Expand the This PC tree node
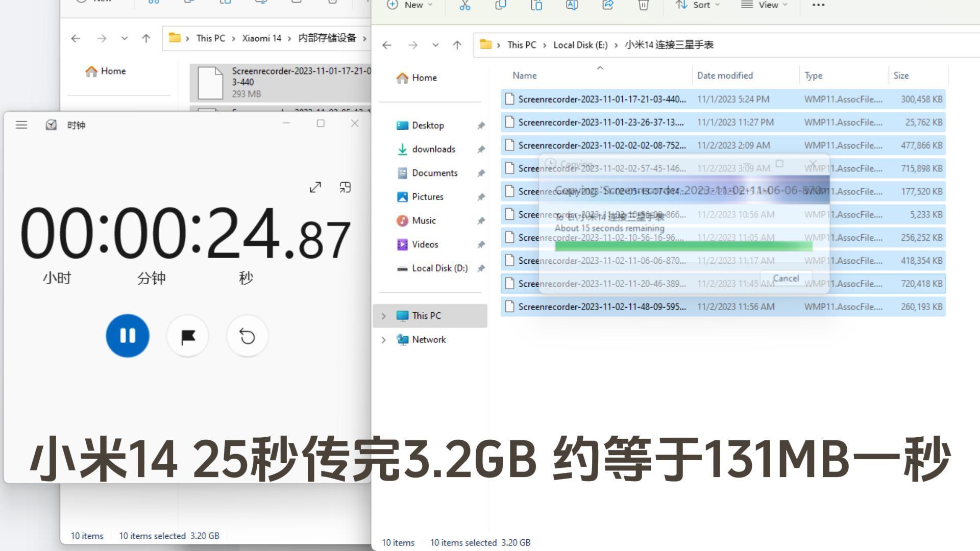Screen dimensions: 980x551 pos(383,316)
